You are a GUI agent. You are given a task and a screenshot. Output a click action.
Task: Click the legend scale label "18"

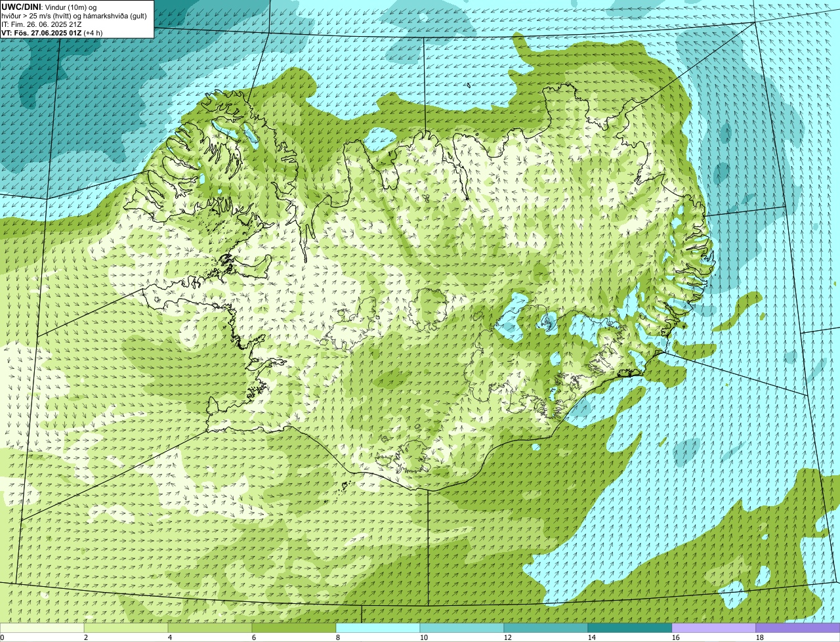pos(760,637)
